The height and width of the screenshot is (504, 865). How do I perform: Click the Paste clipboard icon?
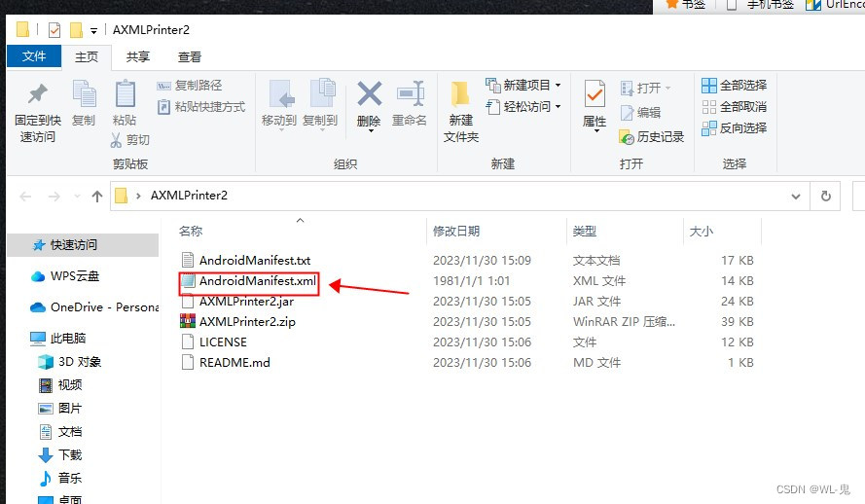point(125,93)
